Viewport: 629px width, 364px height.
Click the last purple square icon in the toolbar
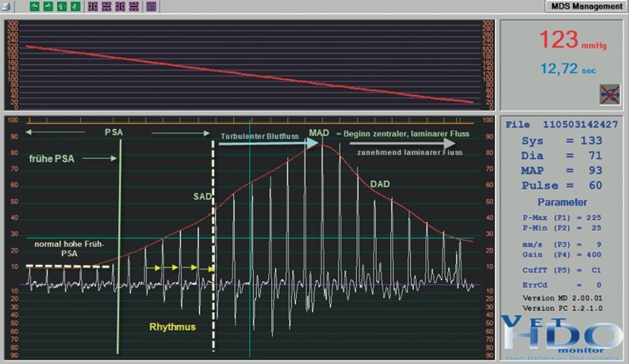tap(151, 6)
